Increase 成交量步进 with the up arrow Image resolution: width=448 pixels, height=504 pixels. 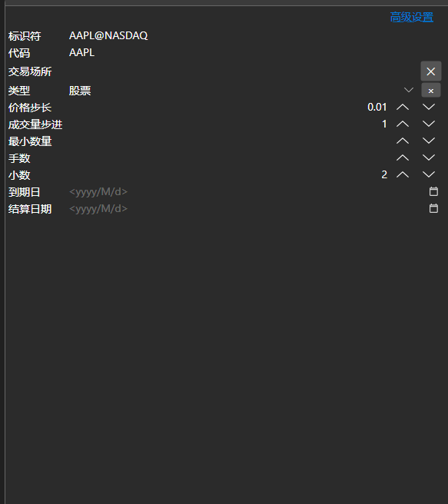403,124
